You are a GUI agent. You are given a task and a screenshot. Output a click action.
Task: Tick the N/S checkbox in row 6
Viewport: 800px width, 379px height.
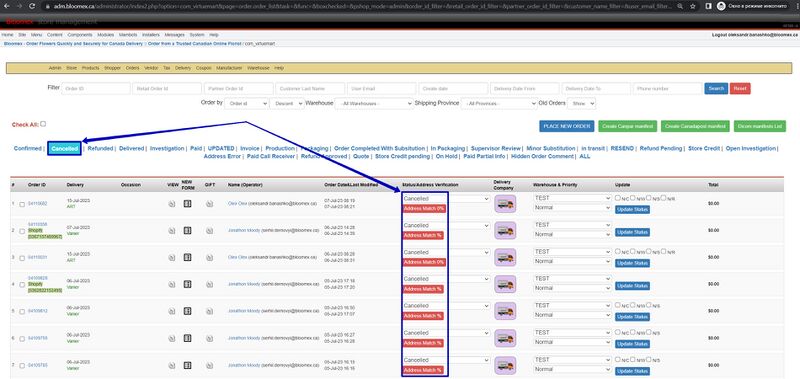click(649, 332)
